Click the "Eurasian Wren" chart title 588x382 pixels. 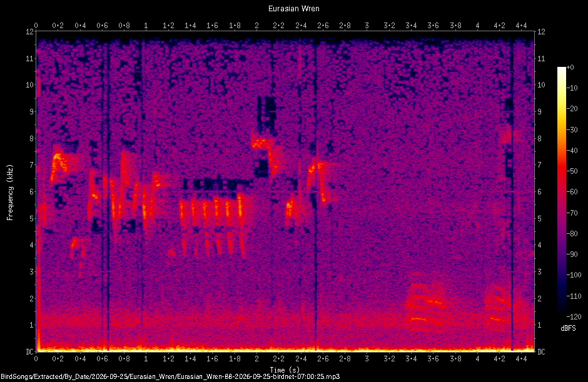(293, 9)
